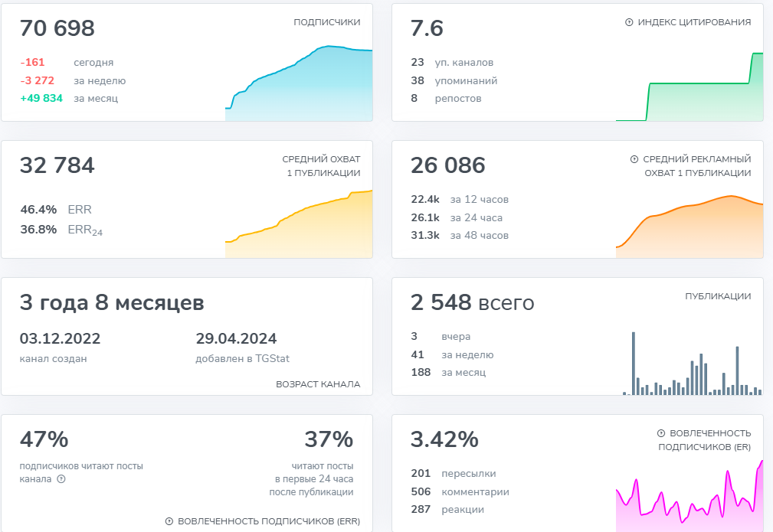The height and width of the screenshot is (532, 773).
Task: Click the yellow average reach chart
Action: click(299, 224)
